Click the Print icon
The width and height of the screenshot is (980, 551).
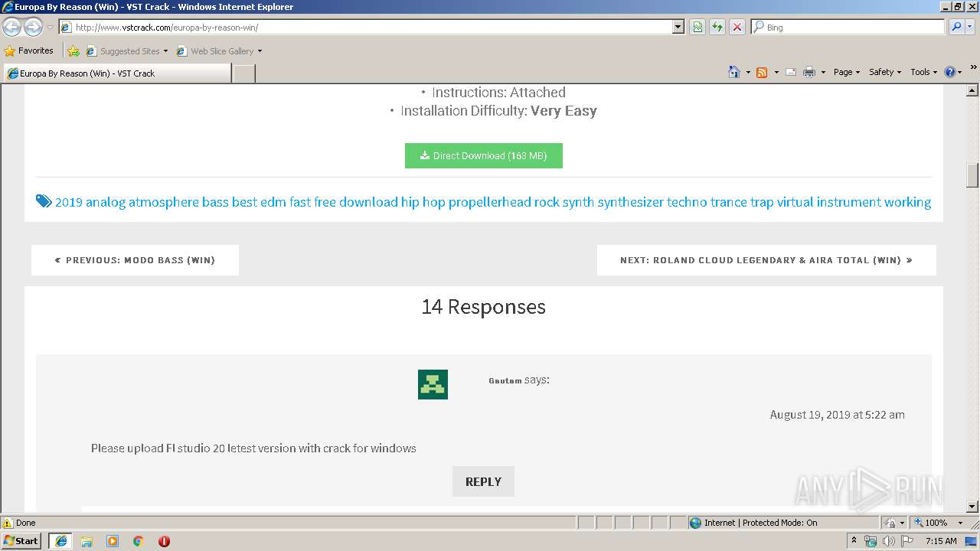[809, 72]
